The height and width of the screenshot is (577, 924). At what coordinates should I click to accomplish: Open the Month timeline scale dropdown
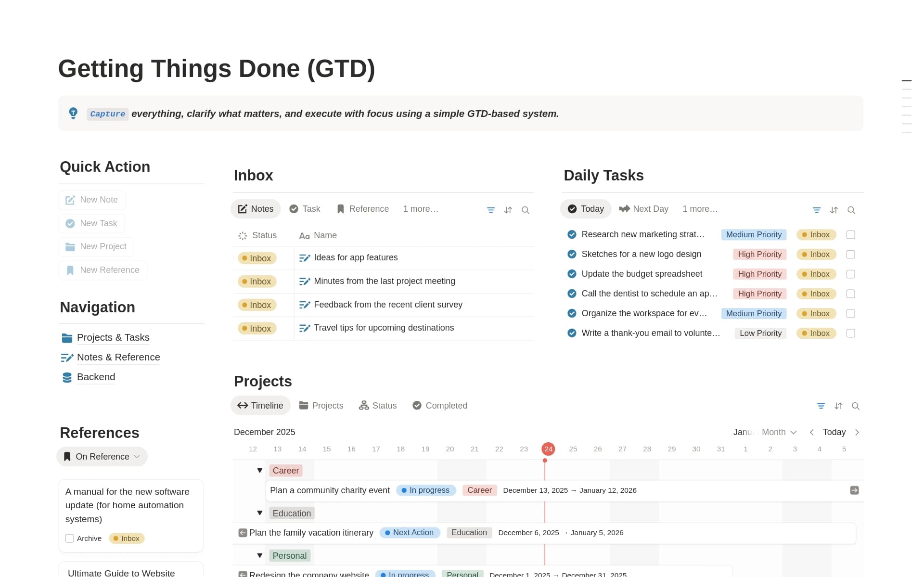point(779,432)
